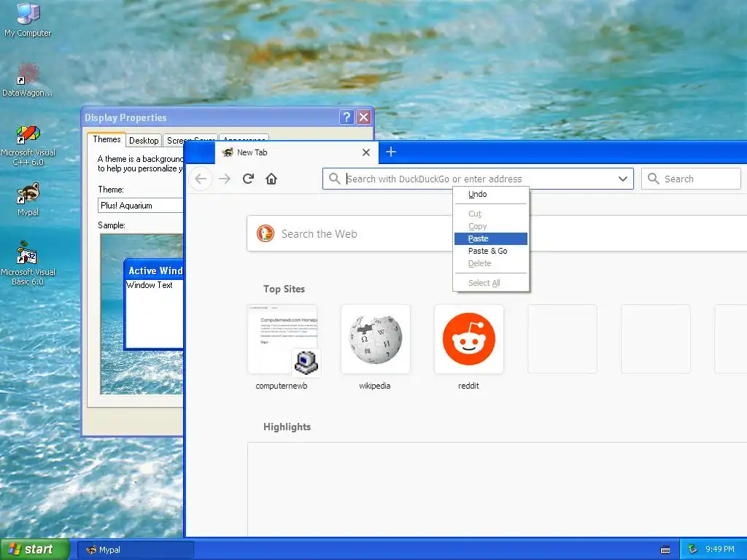747x560 pixels.
Task: Click the address bar input field
Action: click(479, 179)
